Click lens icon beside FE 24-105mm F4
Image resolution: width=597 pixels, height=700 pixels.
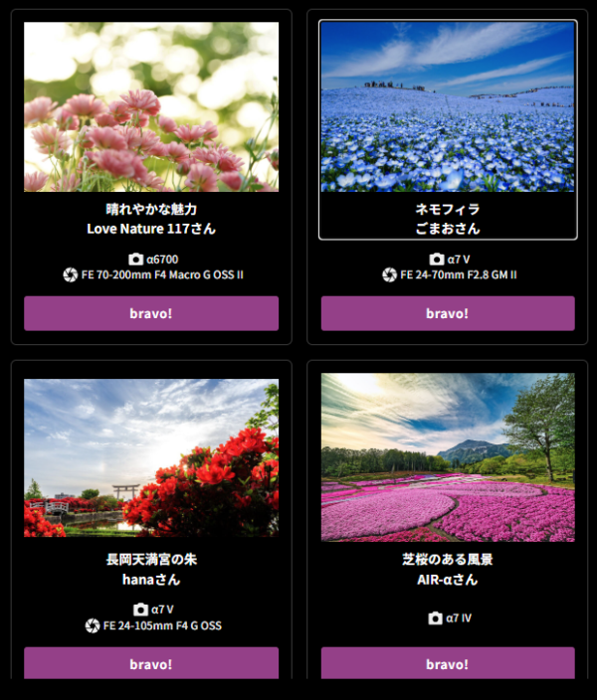coord(93,625)
